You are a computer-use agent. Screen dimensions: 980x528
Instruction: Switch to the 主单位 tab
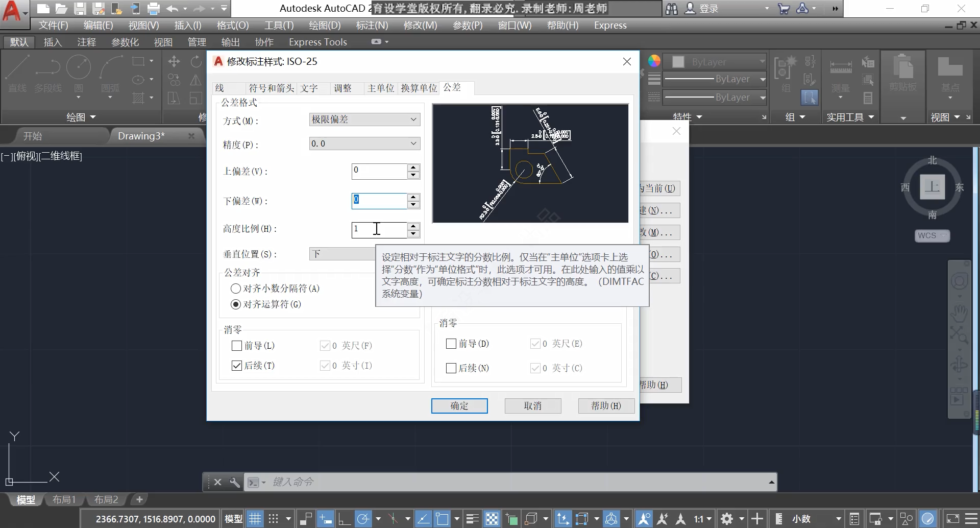coord(381,88)
